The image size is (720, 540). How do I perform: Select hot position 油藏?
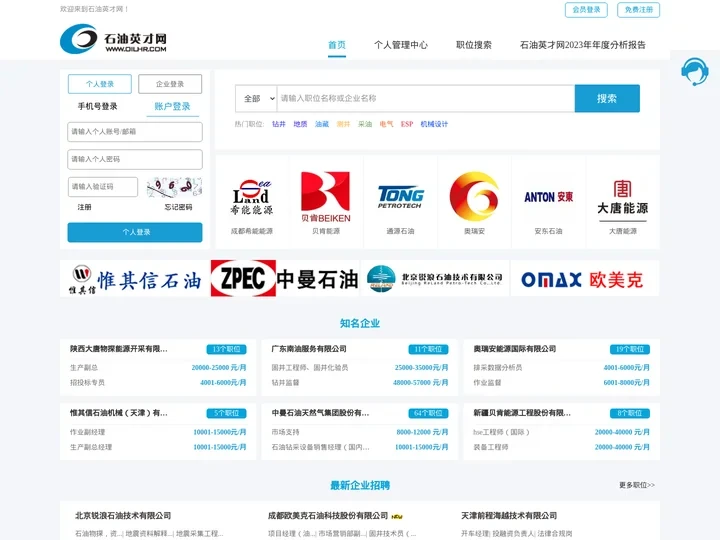[321, 124]
